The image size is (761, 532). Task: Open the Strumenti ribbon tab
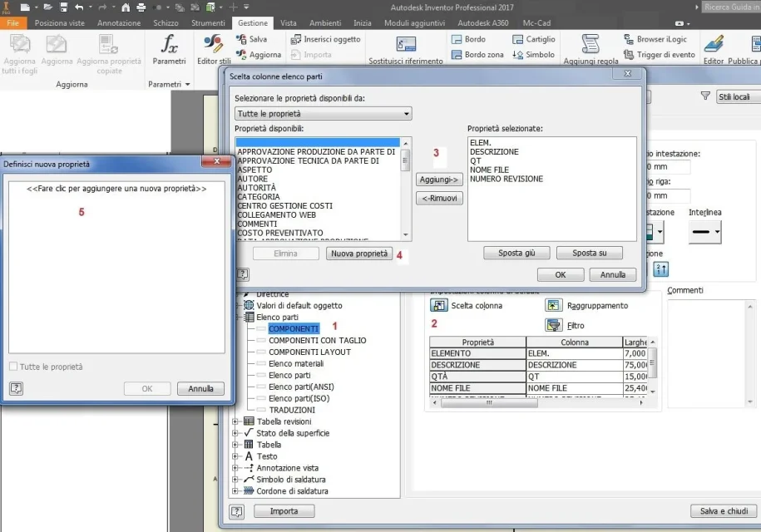coord(208,22)
